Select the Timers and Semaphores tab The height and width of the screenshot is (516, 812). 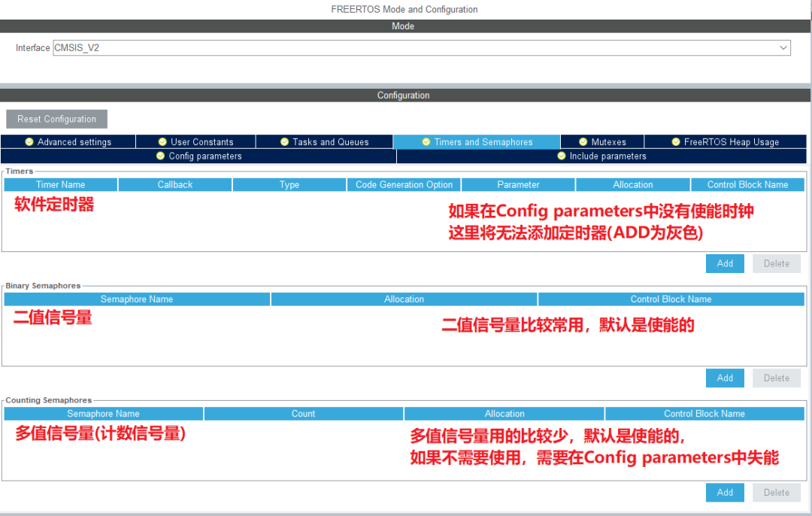477,142
